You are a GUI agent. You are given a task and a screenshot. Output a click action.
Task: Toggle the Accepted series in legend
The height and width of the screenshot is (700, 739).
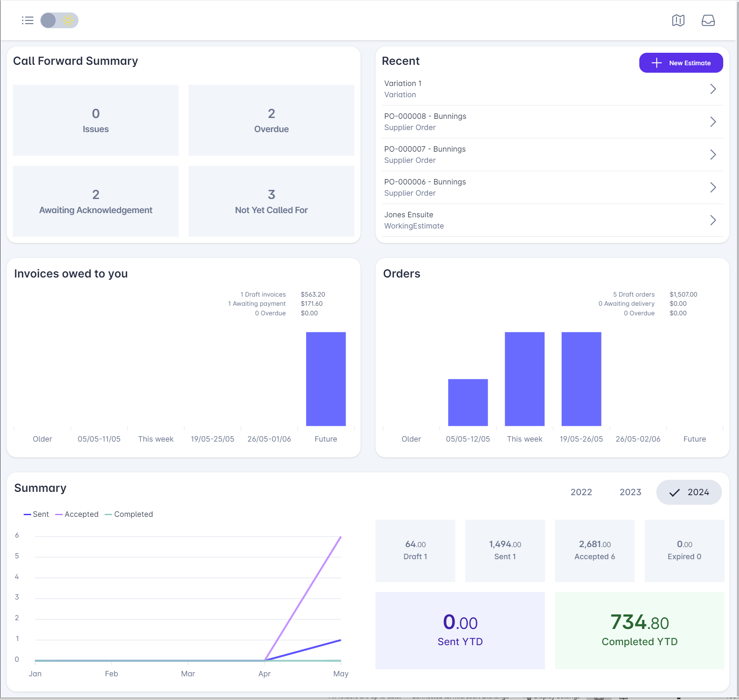pos(77,514)
